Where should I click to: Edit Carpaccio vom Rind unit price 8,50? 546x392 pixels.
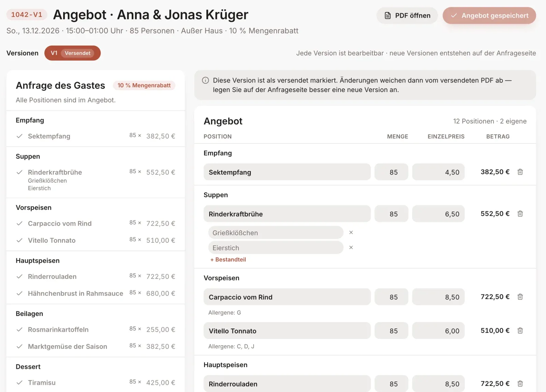click(x=438, y=297)
